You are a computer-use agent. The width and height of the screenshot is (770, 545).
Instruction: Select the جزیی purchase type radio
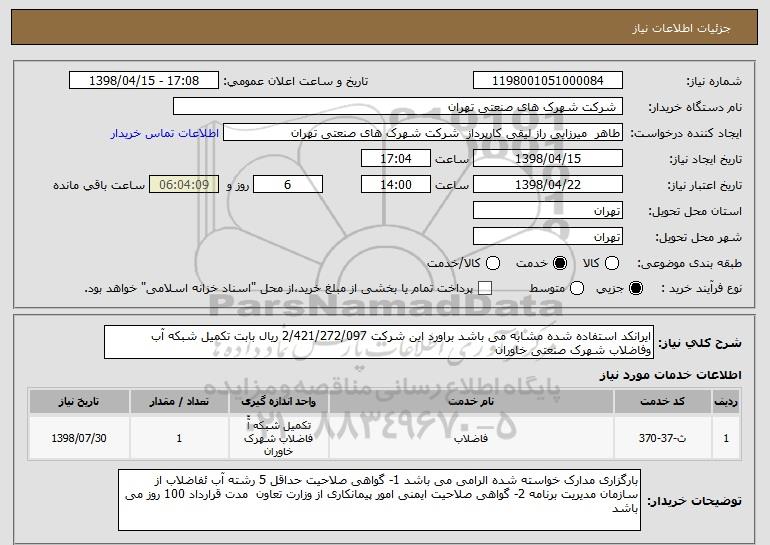coord(636,288)
